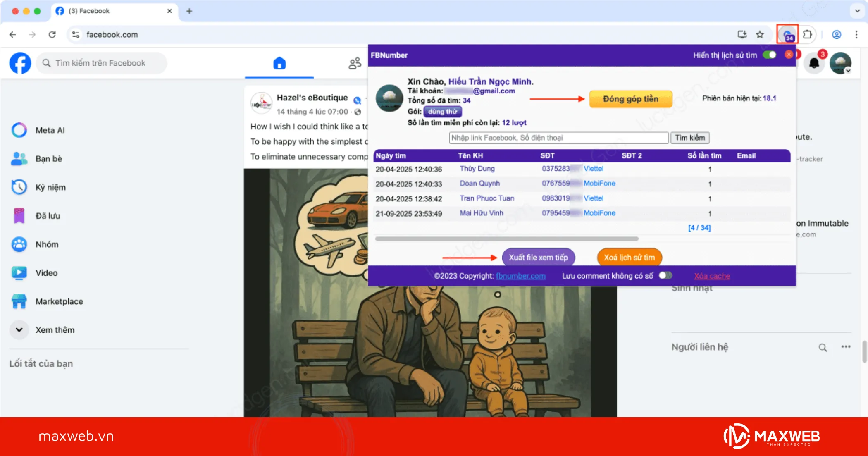The width and height of the screenshot is (868, 456).
Task: Select the Facebook Home icon
Action: 279,63
